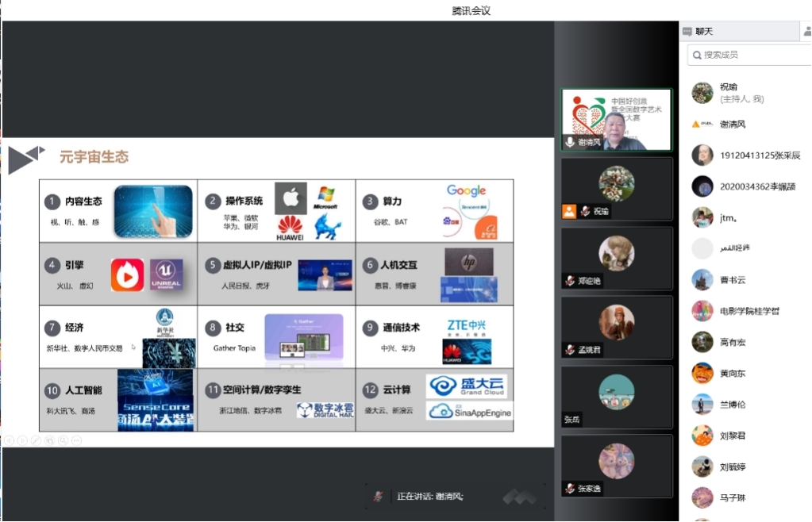Toggle the microphone icon on 谢清风's video tile
Viewport: 812px width, 522px height.
point(569,142)
